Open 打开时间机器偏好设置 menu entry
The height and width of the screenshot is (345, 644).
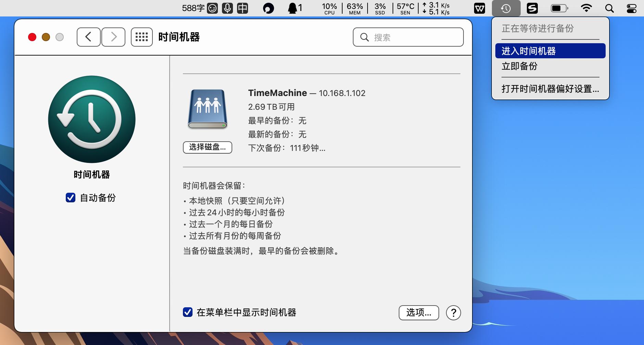click(x=549, y=89)
